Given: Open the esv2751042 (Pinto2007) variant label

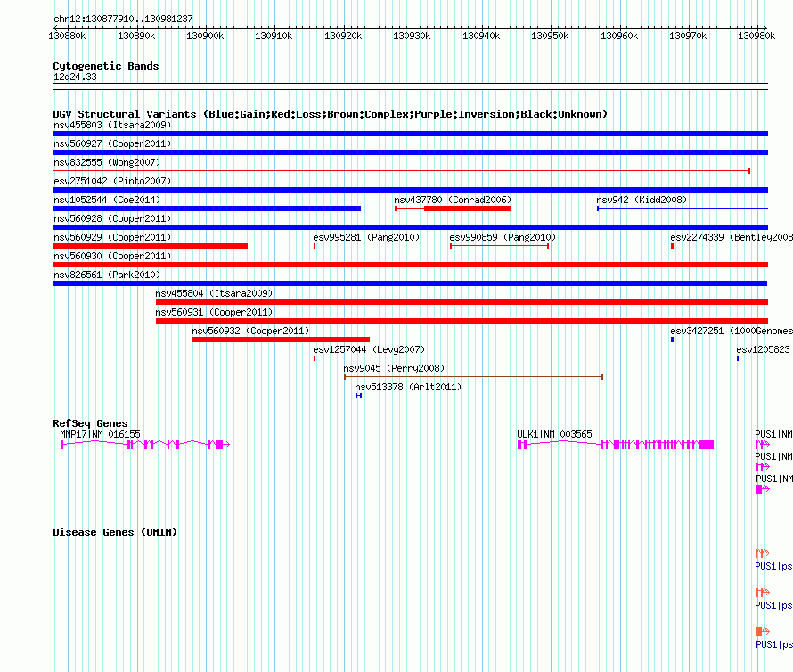Looking at the screenshot, I should (112, 181).
